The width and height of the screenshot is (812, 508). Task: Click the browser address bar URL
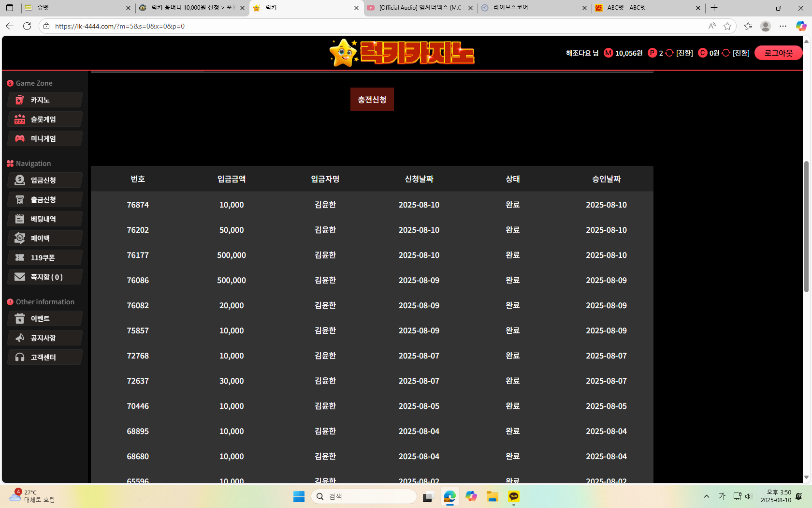point(120,26)
